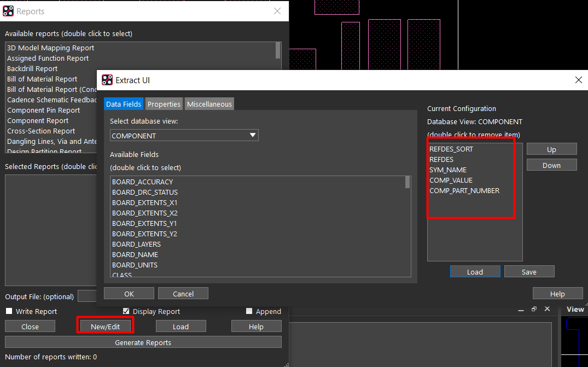Screen dimensions: 588x367
Task: Open the Miscellaneous tab
Action: [x=209, y=104]
